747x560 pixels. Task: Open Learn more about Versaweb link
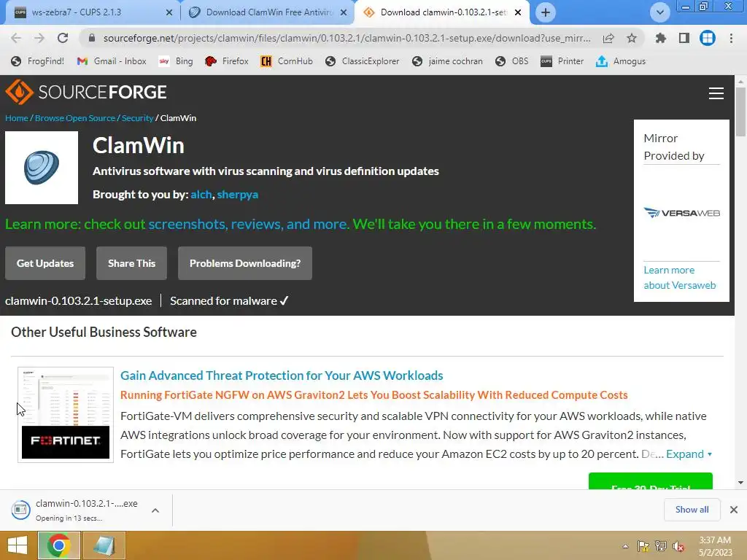(680, 278)
